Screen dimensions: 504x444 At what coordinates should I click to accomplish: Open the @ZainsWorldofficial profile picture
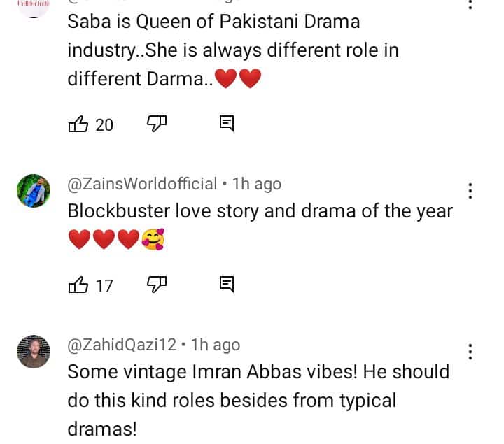tap(34, 191)
